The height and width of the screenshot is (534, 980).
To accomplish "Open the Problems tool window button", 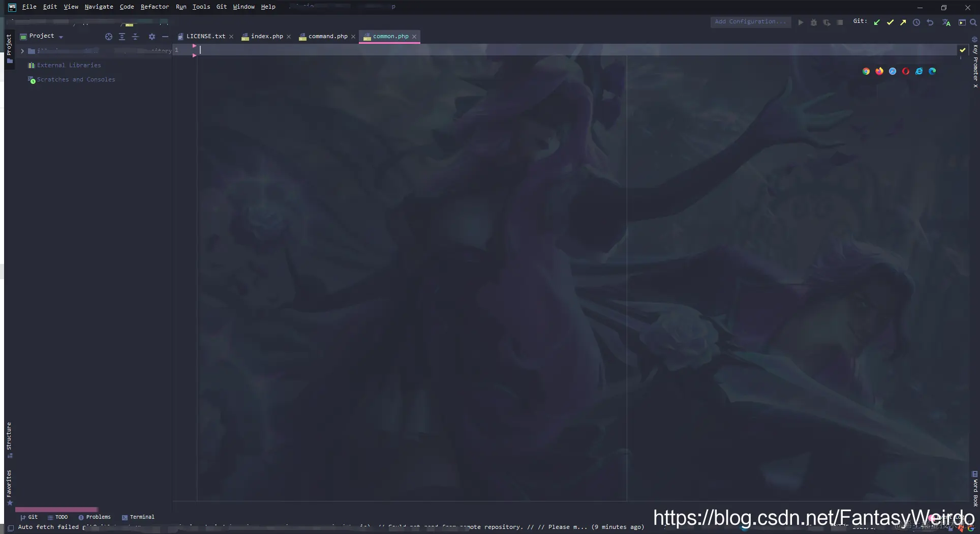I will pyautogui.click(x=95, y=517).
